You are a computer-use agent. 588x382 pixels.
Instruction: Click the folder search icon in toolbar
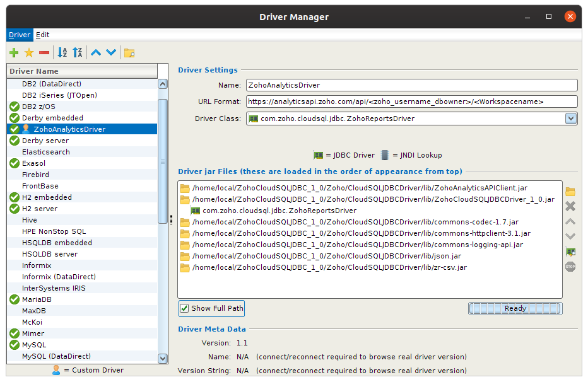pyautogui.click(x=129, y=53)
